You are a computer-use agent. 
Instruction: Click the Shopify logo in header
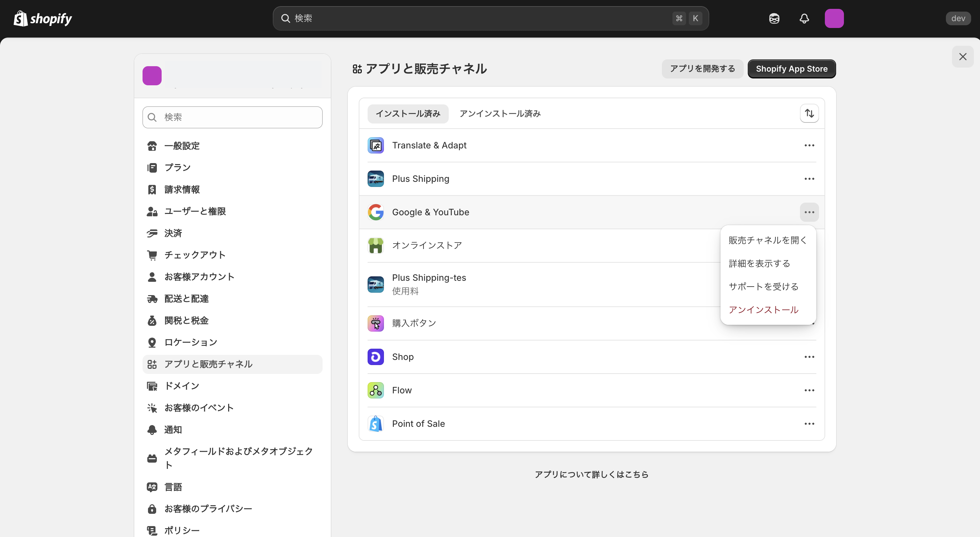coord(43,18)
